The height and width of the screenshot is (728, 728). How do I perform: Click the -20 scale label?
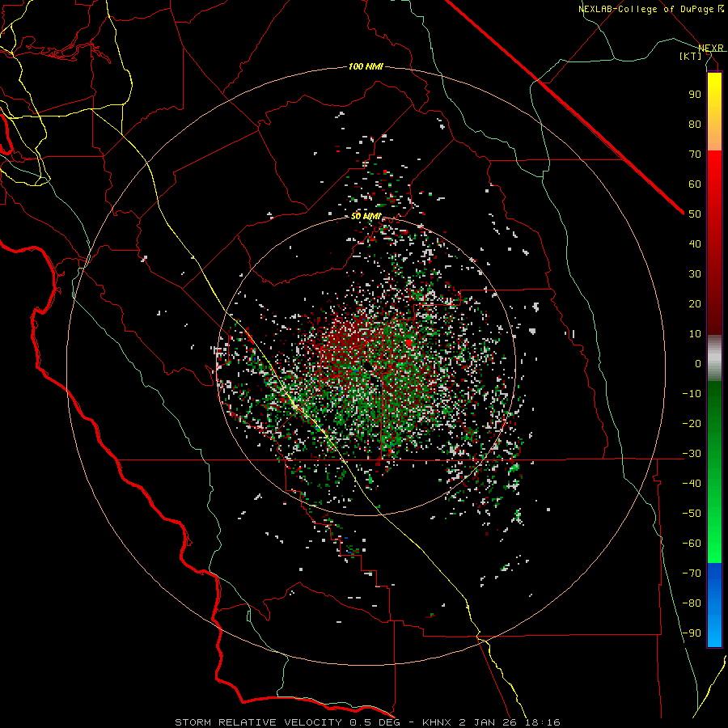692,423
